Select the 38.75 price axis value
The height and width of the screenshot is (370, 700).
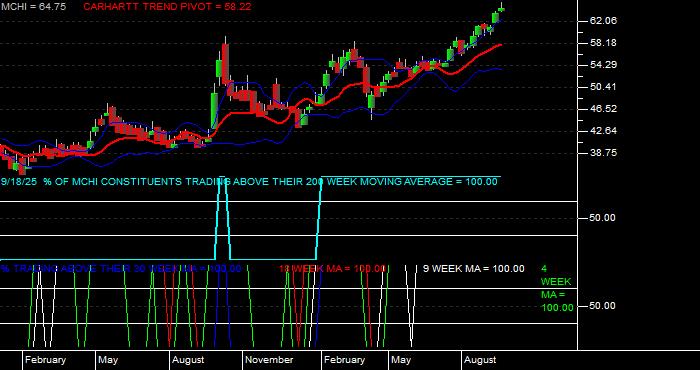[x=603, y=153]
